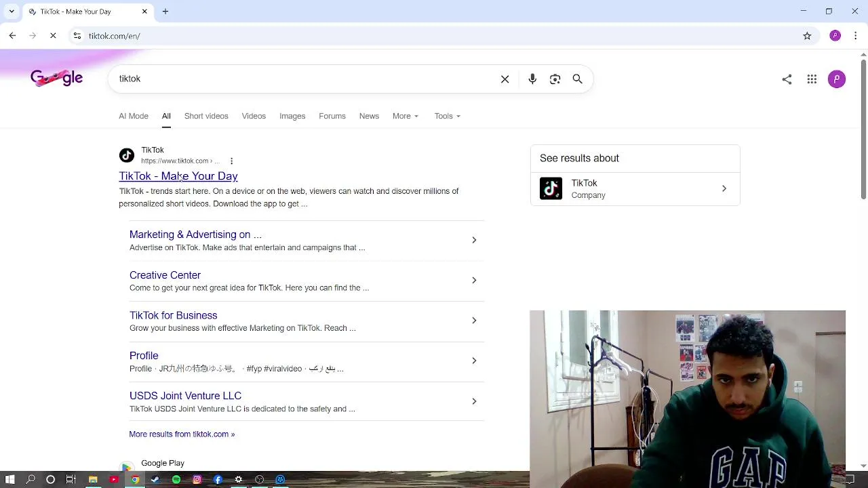This screenshot has height=488, width=868.
Task: Open Facebook from taskbar
Action: click(x=218, y=479)
